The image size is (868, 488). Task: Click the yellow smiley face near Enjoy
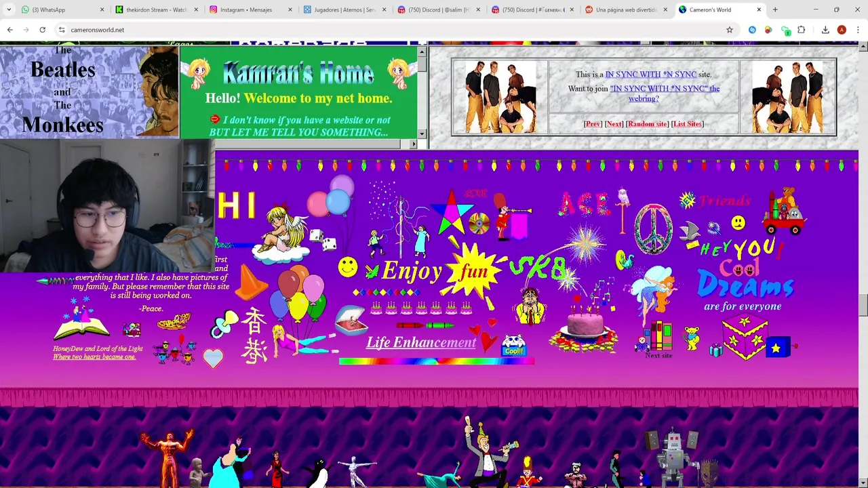pyautogui.click(x=347, y=267)
